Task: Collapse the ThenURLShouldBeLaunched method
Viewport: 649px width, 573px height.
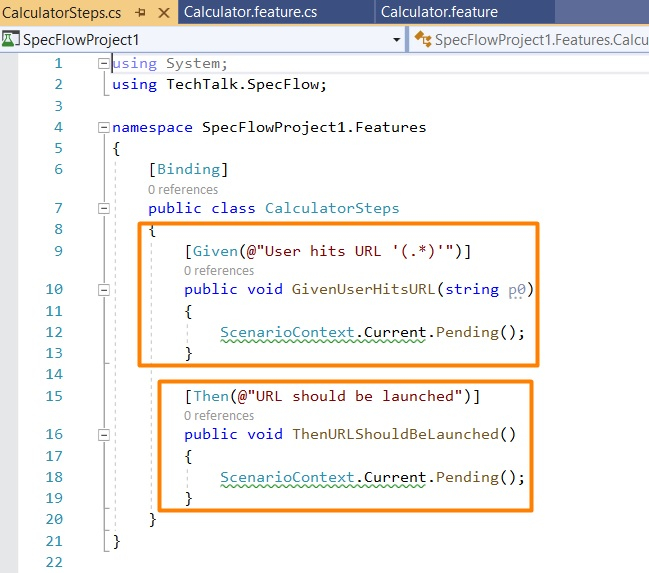Action: point(103,434)
